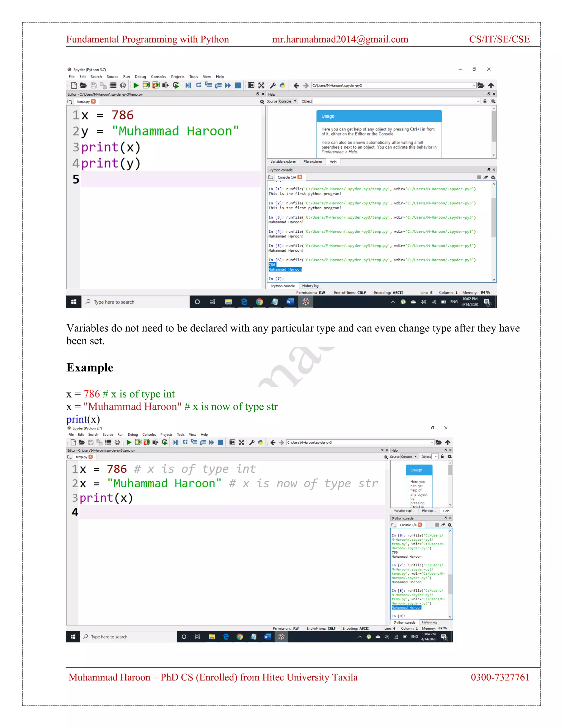This screenshot has width=563, height=728.
Task: Click upper taskbar search box
Action: tap(136, 302)
